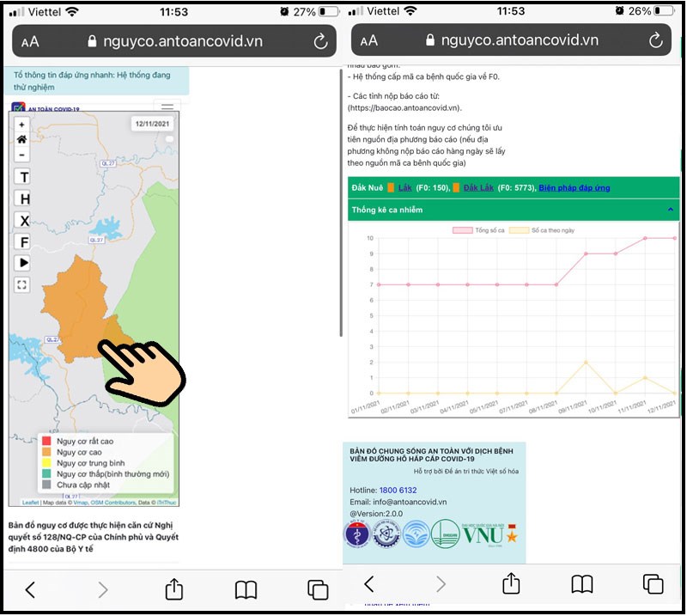Click the Ministry of Health logo in footer
The image size is (687, 616).
(357, 534)
